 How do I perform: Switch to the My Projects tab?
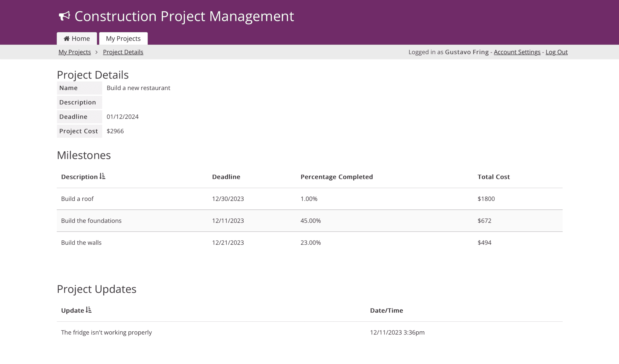point(123,38)
